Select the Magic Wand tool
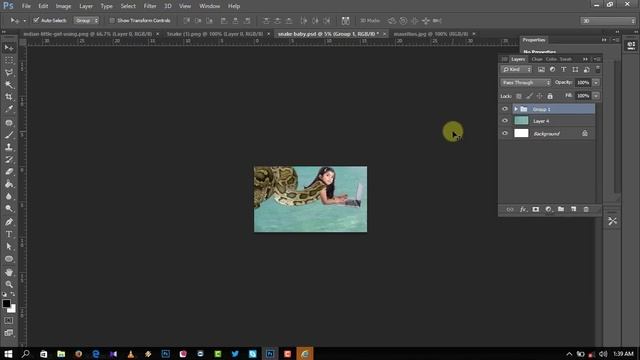Image resolution: width=640 pixels, height=360 pixels. [x=9, y=85]
